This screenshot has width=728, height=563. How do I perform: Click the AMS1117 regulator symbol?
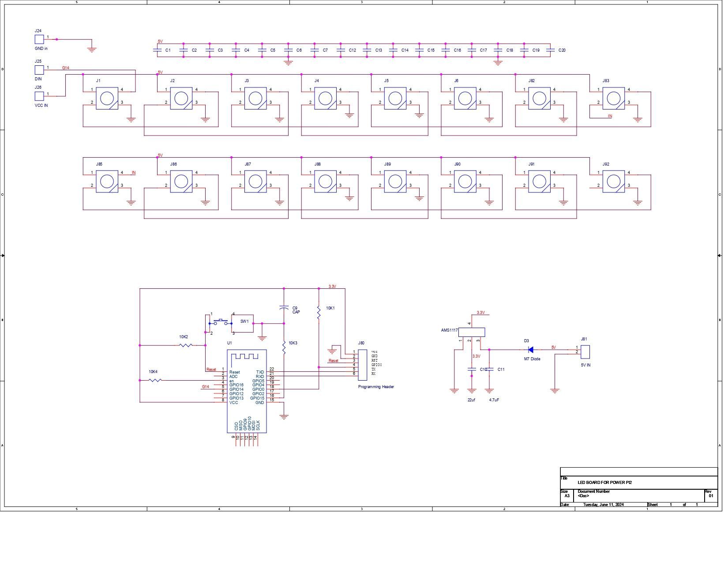pyautogui.click(x=473, y=333)
